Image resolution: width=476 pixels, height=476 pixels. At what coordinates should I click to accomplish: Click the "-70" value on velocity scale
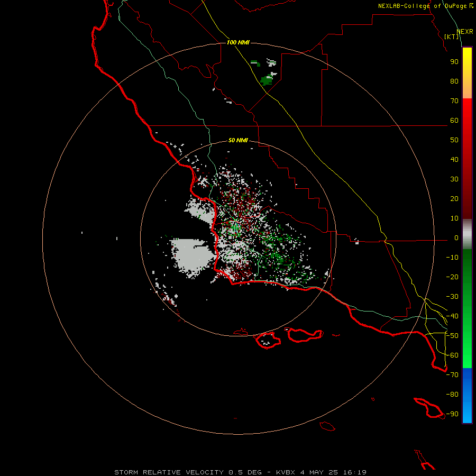pyautogui.click(x=452, y=375)
